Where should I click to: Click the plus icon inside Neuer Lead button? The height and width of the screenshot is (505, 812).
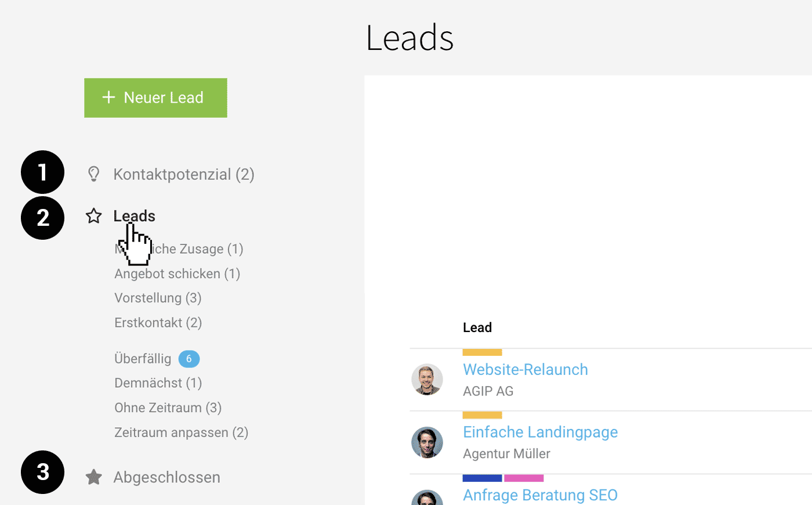coord(109,98)
